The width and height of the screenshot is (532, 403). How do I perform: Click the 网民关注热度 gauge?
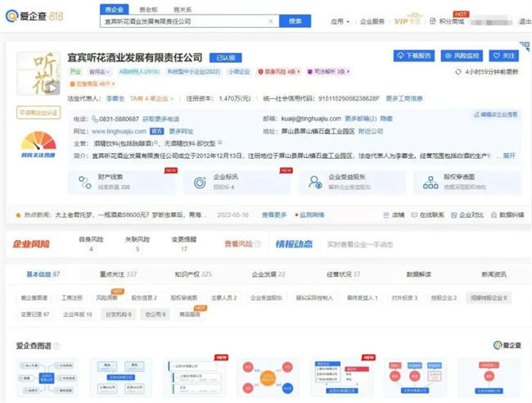click(x=38, y=144)
